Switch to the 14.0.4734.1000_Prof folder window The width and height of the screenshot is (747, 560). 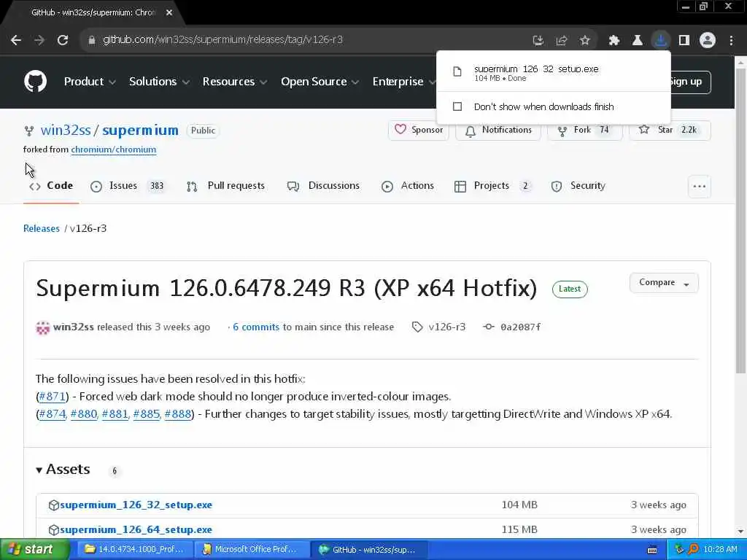click(136, 550)
